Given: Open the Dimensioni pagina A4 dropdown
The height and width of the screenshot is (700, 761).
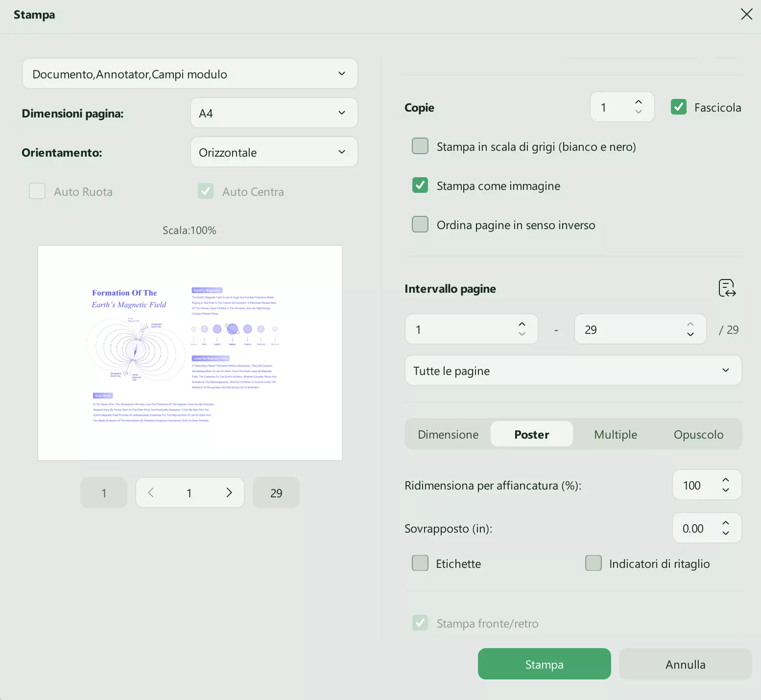Looking at the screenshot, I should (x=274, y=113).
